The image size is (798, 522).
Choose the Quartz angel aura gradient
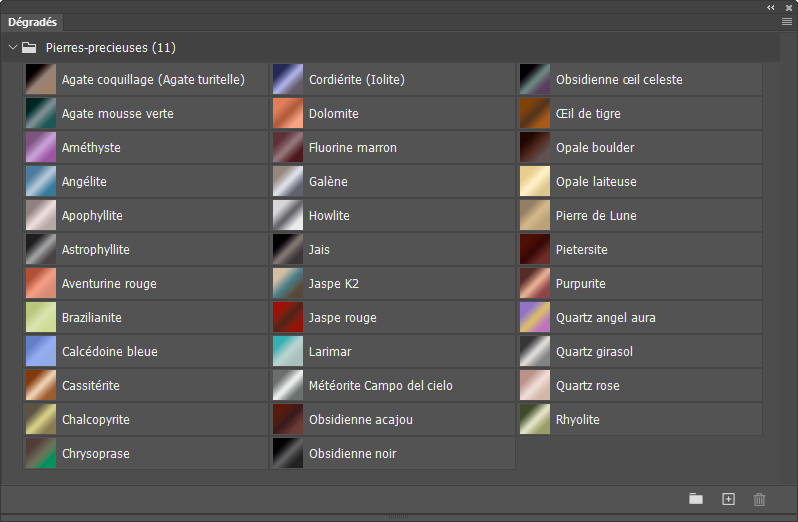pos(535,318)
